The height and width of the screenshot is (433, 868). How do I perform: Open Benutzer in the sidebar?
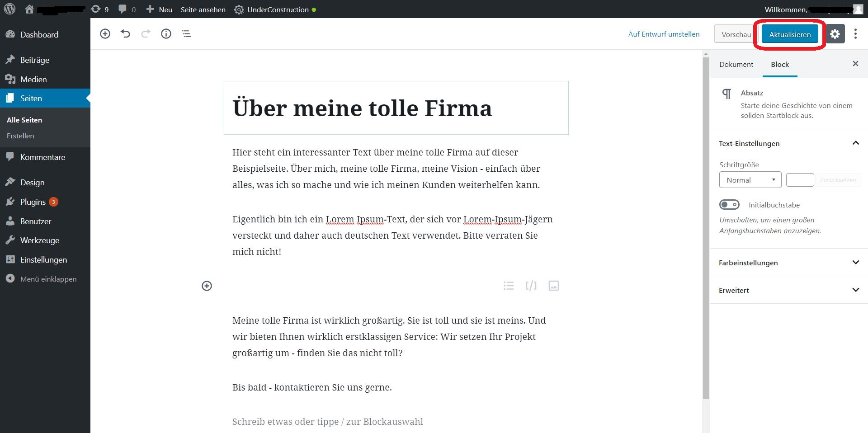[45, 221]
